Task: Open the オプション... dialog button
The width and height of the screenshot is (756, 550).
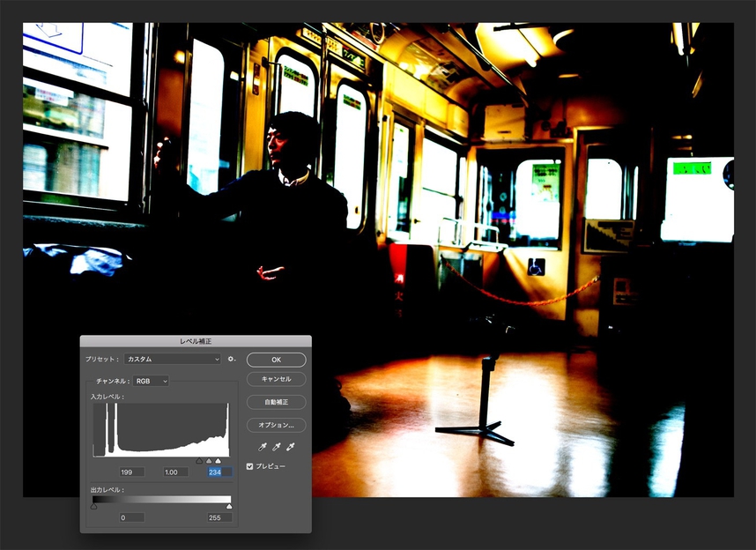Action: pos(276,425)
